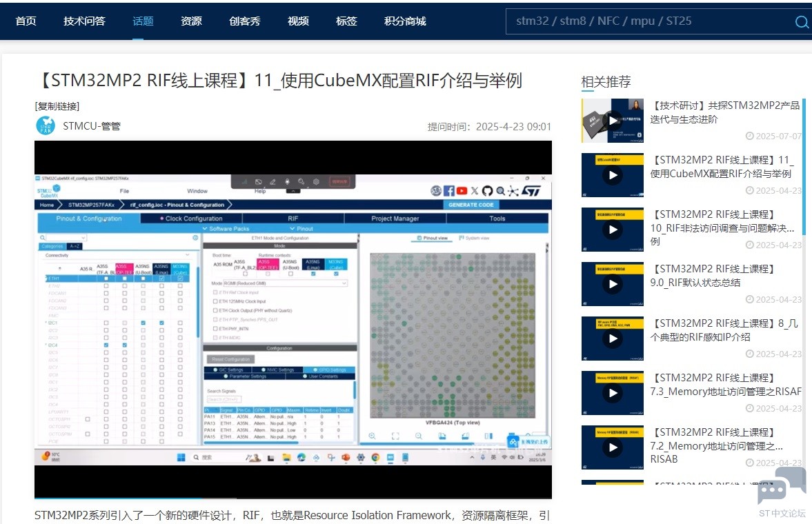Click the video progress bar
The width and height of the screenshot is (812, 524).
(x=293, y=498)
